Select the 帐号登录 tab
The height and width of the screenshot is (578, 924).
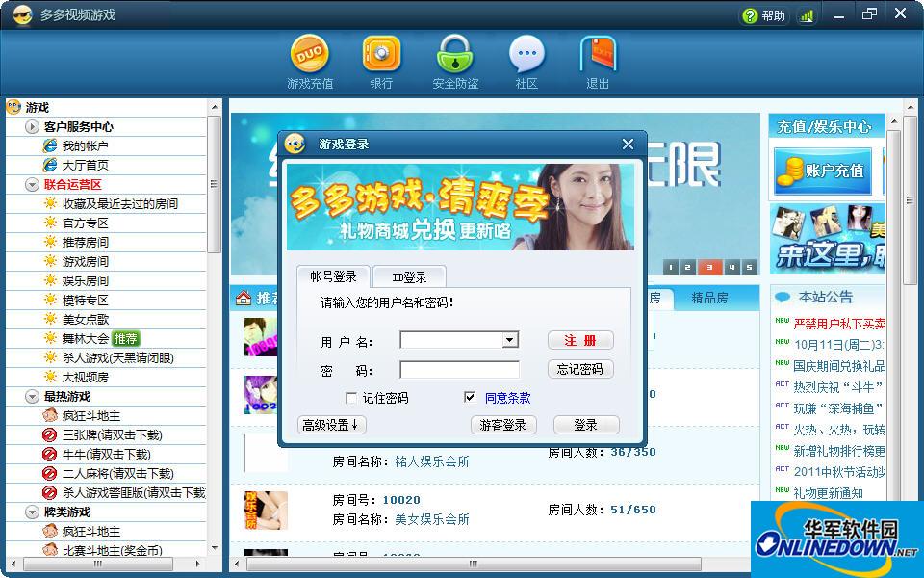[x=333, y=276]
